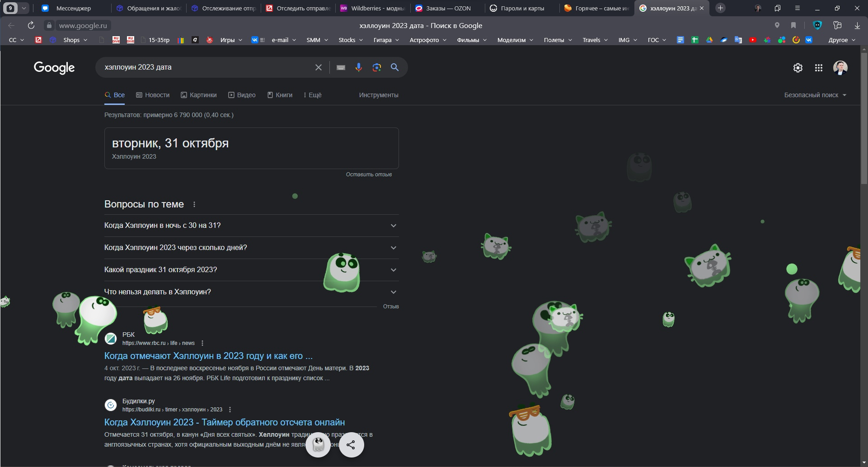Open the Игры bookmarks folder
Image resolution: width=868 pixels, height=467 pixels.
click(231, 40)
